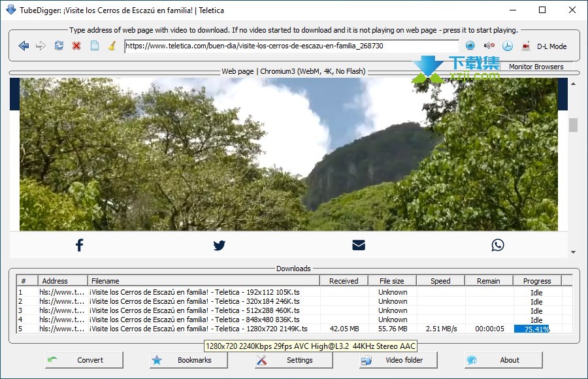Image resolution: width=588 pixels, height=379 pixels.
Task: Click the File size column header
Action: (x=392, y=281)
